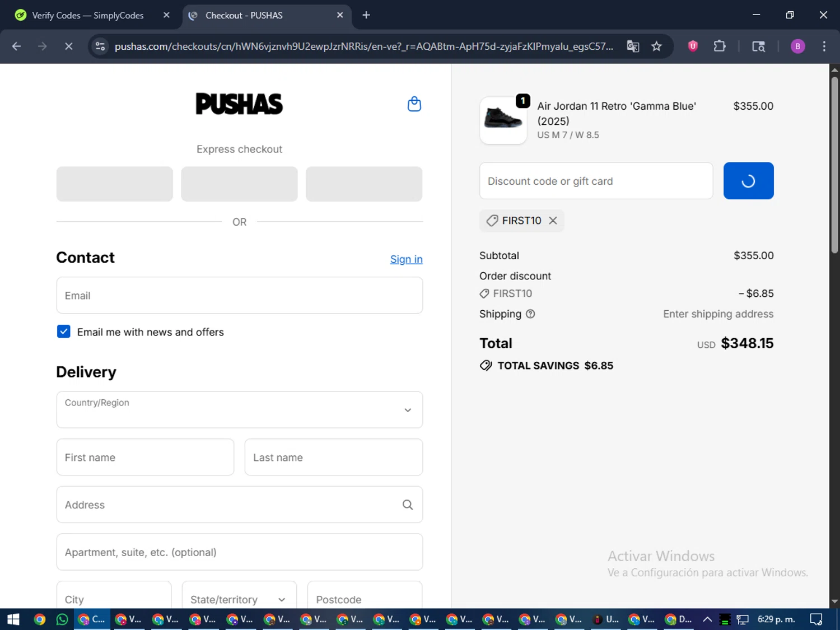This screenshot has height=630, width=840.
Task: Open the Extensions puzzle icon
Action: 720,46
